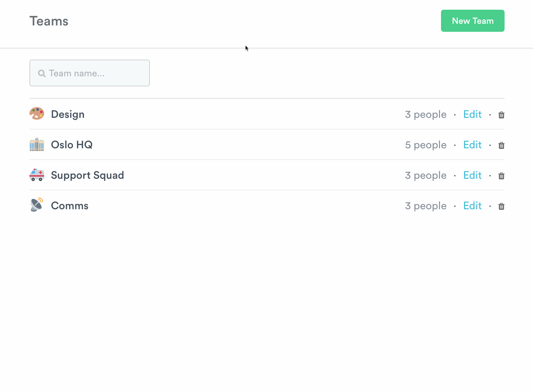Click the trash icon next to Oslo HQ

[x=501, y=145]
